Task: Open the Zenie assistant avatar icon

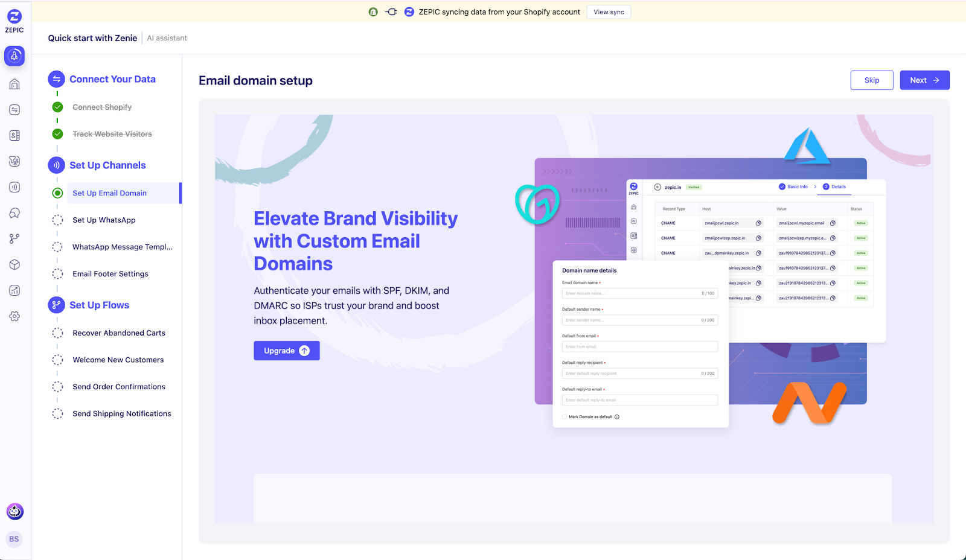Action: click(15, 512)
